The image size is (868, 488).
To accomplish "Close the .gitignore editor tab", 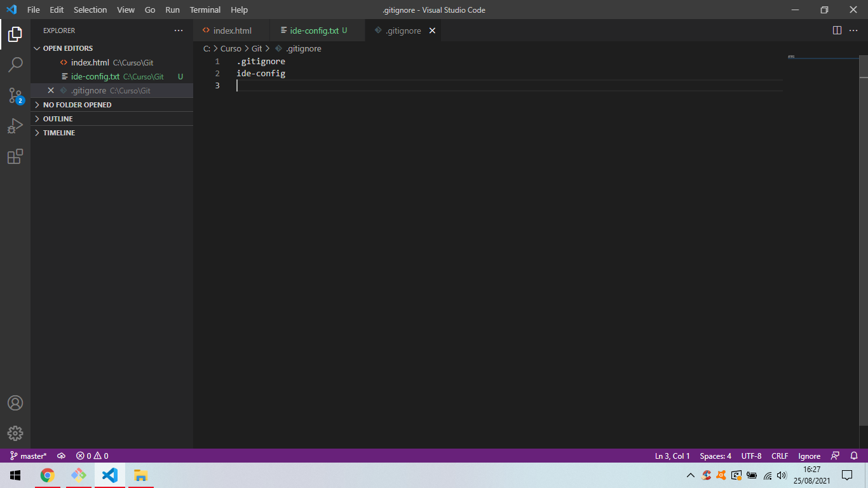I will [432, 30].
